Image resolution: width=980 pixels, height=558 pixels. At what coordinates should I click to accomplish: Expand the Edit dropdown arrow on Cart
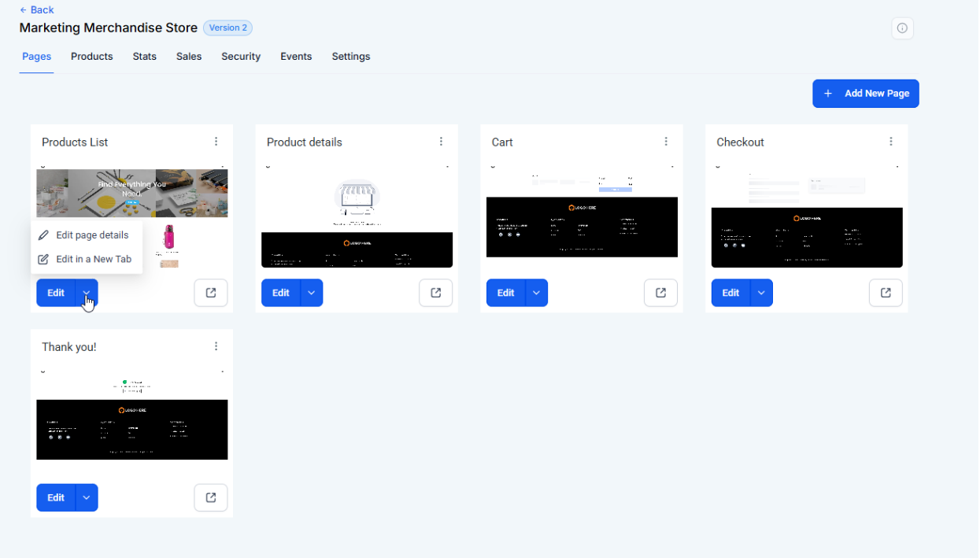pyautogui.click(x=537, y=293)
